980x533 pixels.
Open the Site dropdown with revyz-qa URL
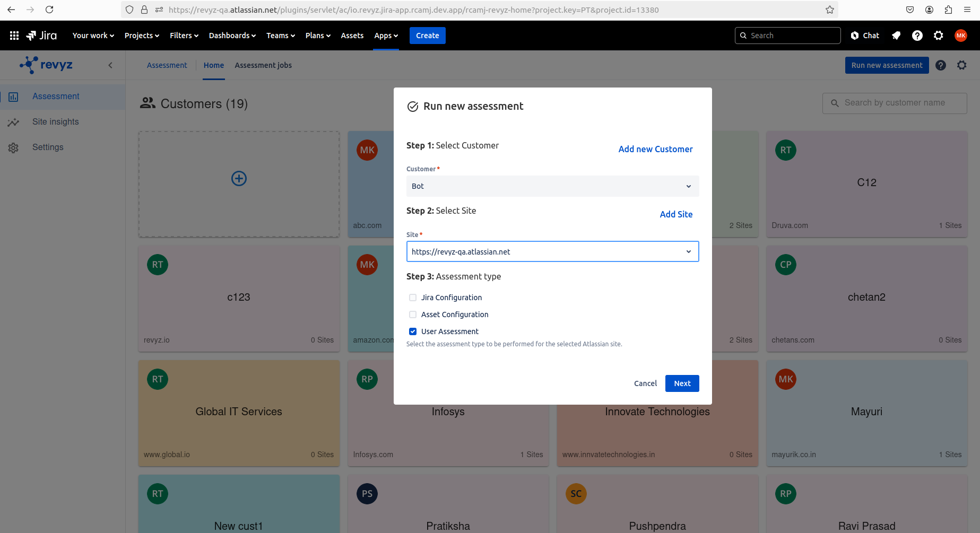(x=552, y=251)
